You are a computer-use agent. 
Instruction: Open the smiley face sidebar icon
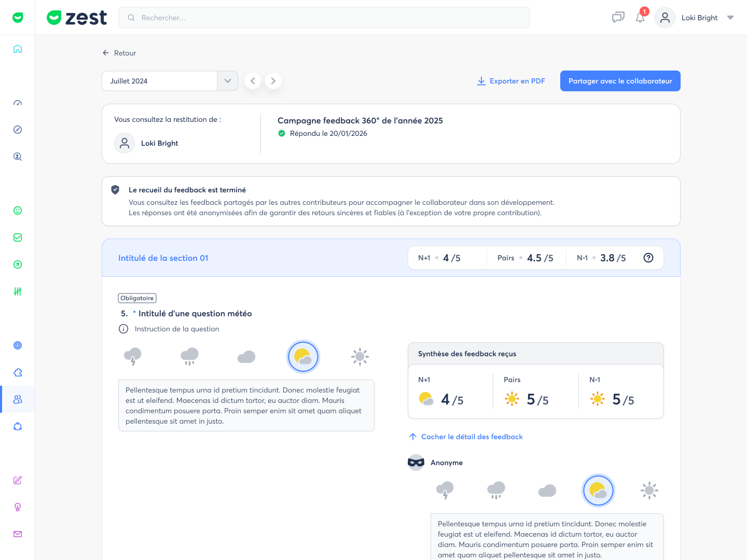pos(18,211)
